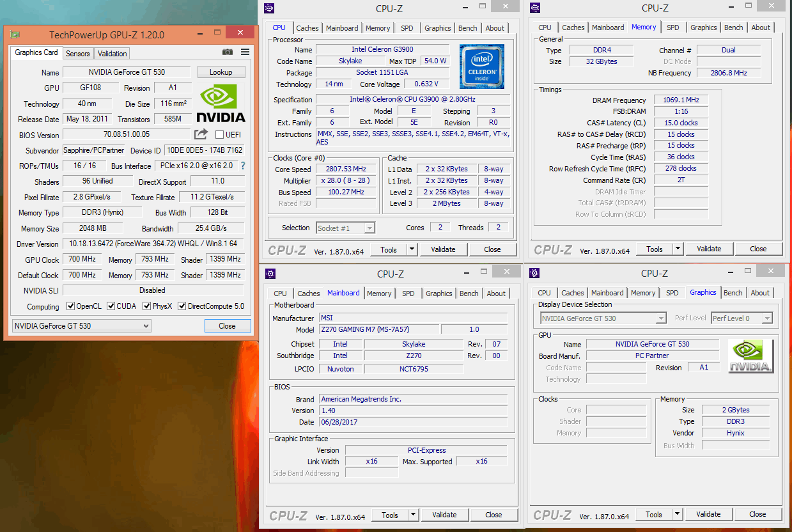Switch to the Sensors tab in GPU-Z
Image resolution: width=792 pixels, height=532 pixels.
point(78,54)
